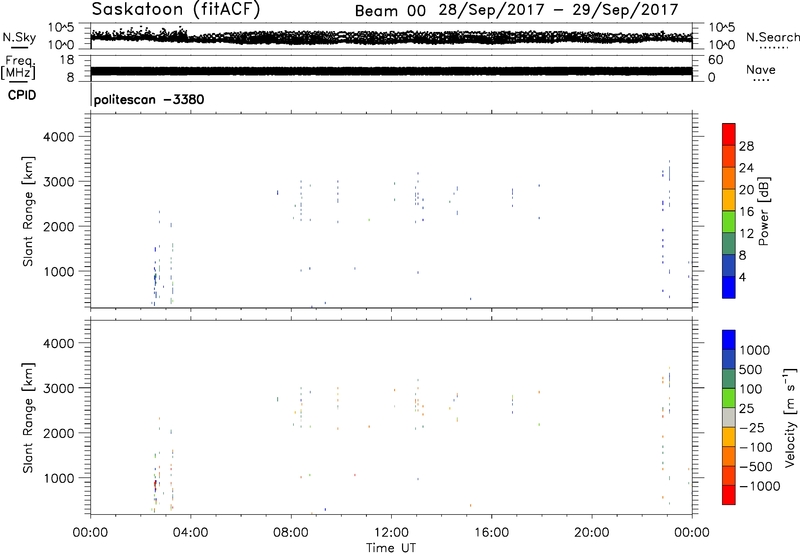The image size is (800, 554).
Task: Click the Freq. [MHz] axis label
Action: 18,67
